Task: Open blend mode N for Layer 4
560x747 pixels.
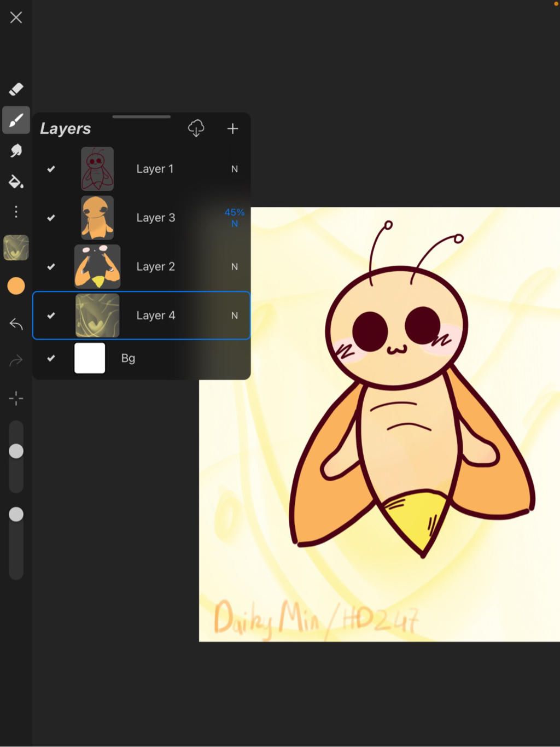Action: point(235,316)
